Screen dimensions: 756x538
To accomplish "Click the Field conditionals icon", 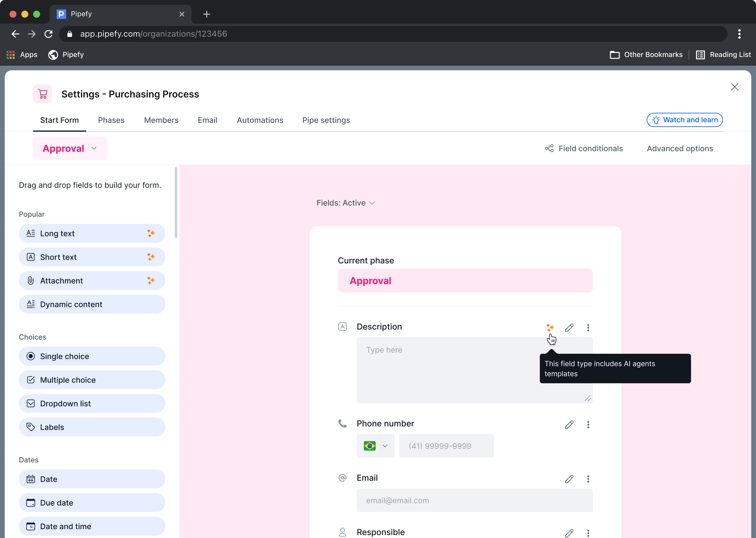I will 549,149.
